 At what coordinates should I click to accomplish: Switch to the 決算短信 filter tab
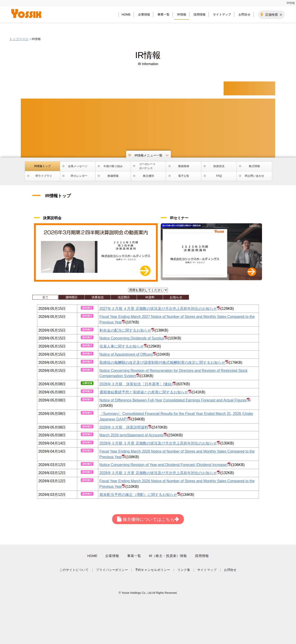[97, 297]
